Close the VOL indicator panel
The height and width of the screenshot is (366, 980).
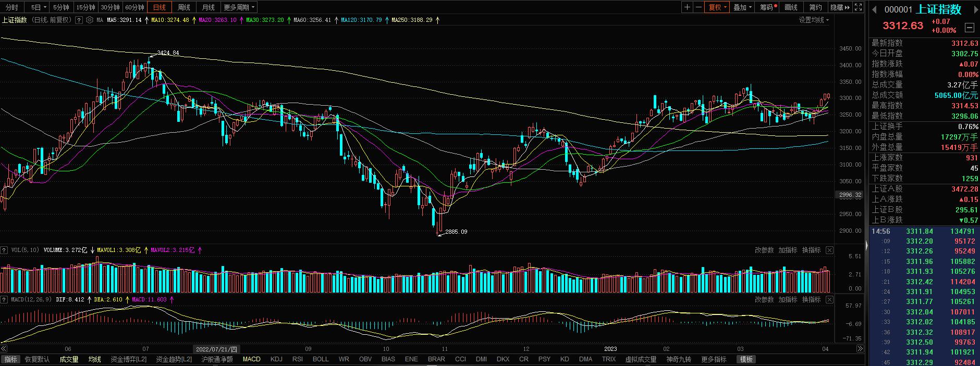829,250
